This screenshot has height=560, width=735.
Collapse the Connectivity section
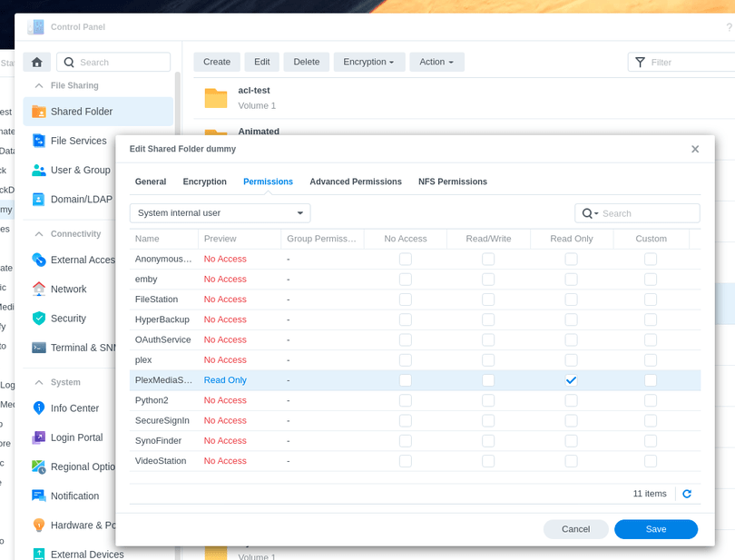39,234
